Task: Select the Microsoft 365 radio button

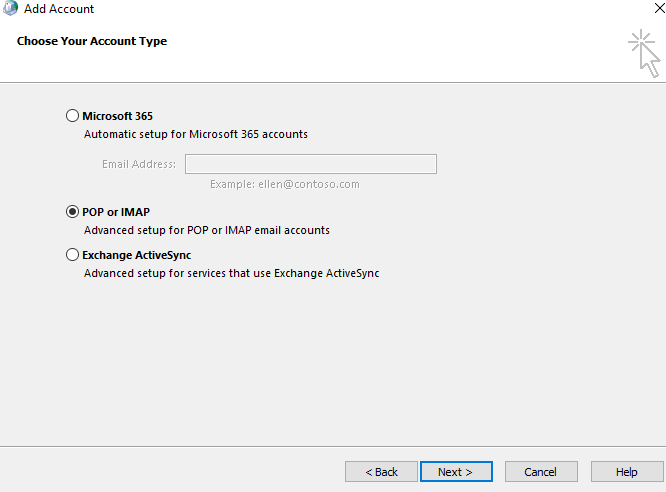Action: coord(72,116)
